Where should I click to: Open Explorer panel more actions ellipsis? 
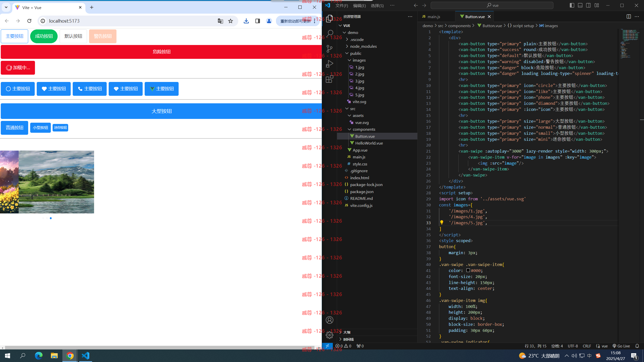[410, 17]
